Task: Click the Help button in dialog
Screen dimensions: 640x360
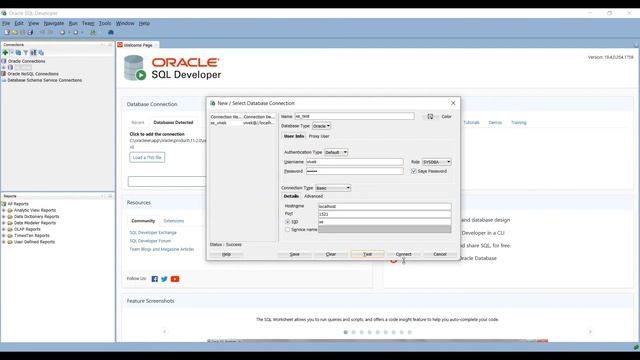Action: (227, 254)
